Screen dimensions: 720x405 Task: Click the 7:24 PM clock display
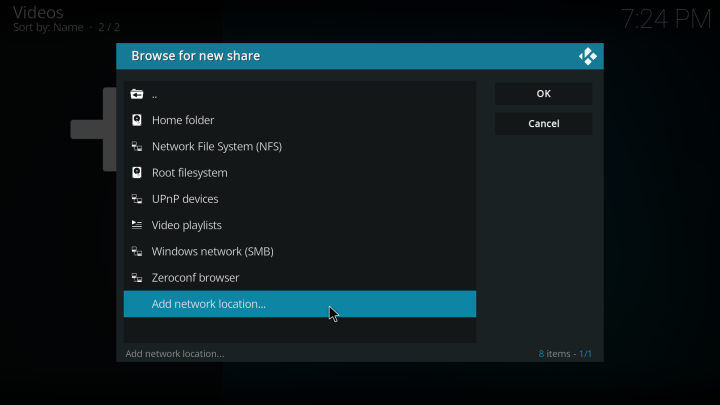665,19
